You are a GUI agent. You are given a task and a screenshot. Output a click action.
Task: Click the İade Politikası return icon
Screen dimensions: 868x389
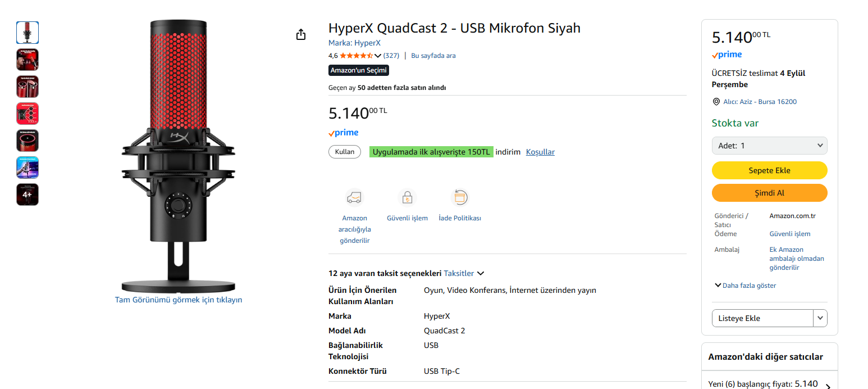(x=460, y=197)
